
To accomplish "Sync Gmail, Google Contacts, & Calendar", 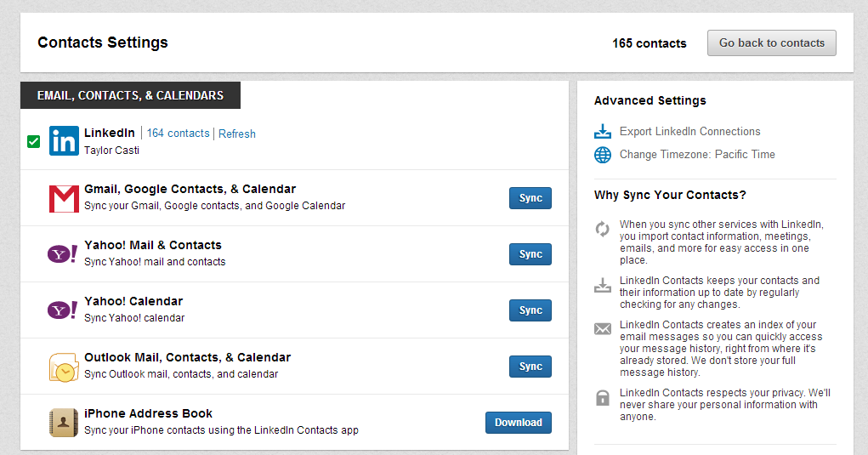I will click(x=530, y=198).
